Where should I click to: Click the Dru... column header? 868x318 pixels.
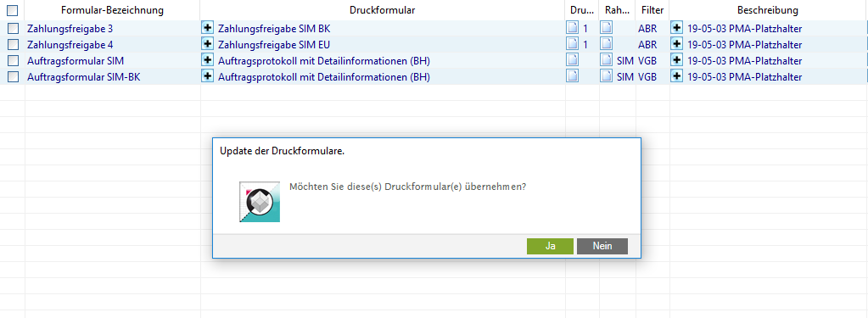pyautogui.click(x=582, y=10)
